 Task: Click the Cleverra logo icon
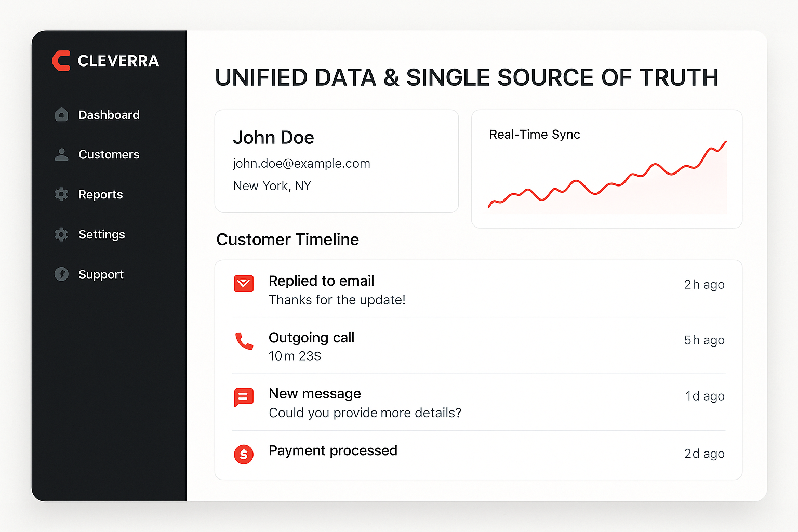[x=61, y=61]
